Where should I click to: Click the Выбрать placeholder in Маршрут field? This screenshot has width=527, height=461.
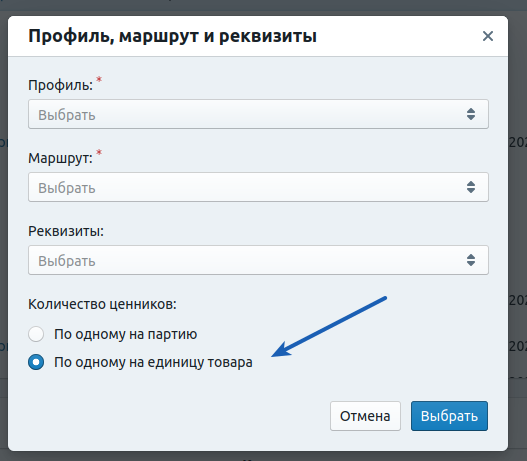(x=67, y=188)
